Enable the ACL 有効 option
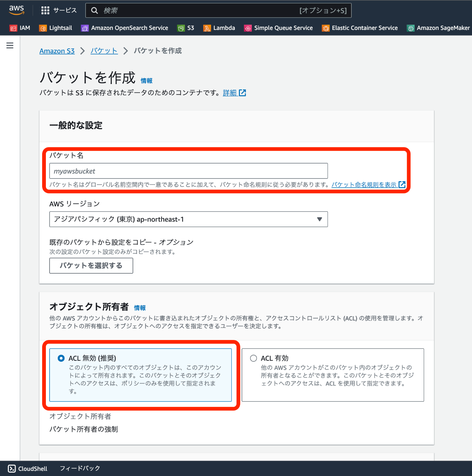This screenshot has height=476, width=472. (253, 358)
